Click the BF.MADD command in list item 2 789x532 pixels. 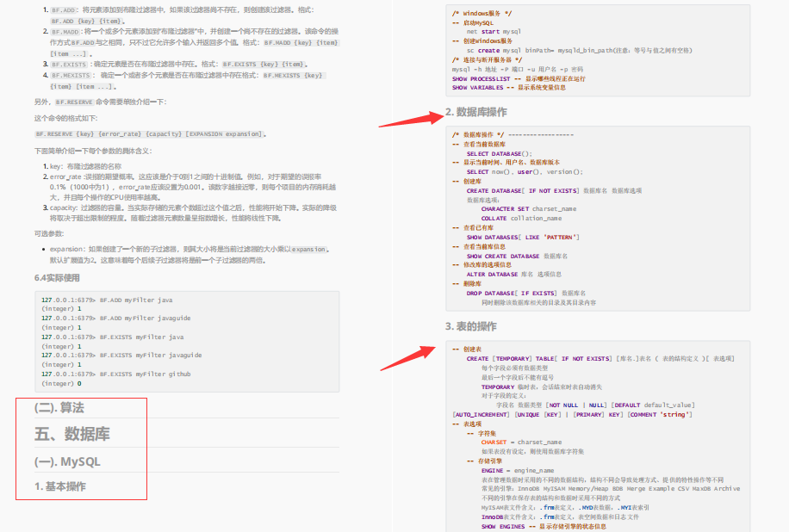pyautogui.click(x=65, y=32)
